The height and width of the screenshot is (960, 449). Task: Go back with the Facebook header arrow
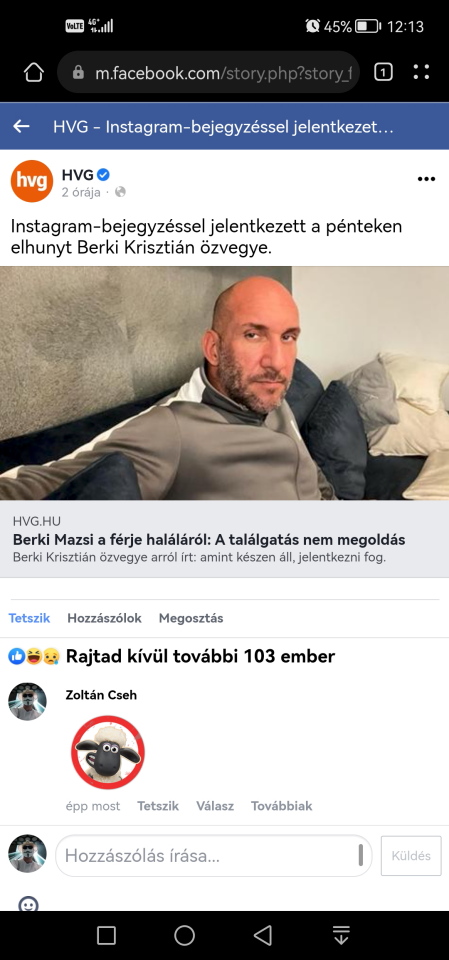click(x=21, y=127)
